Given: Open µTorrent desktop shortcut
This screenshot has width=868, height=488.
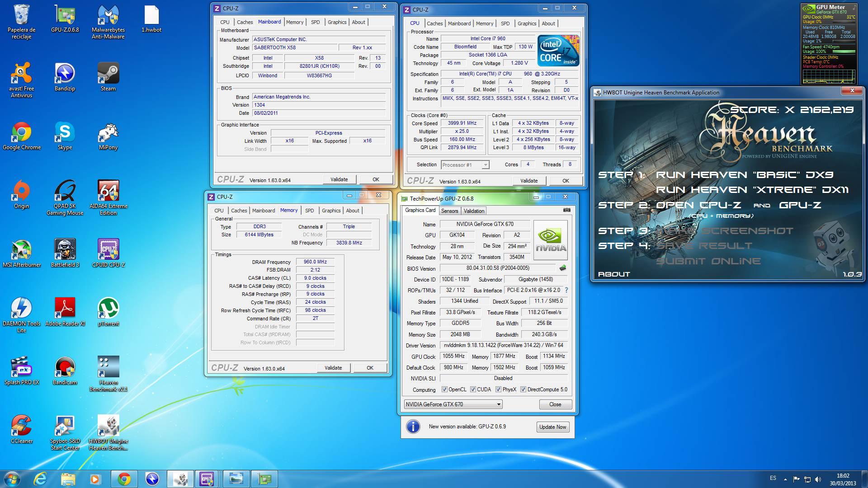Looking at the screenshot, I should point(108,312).
